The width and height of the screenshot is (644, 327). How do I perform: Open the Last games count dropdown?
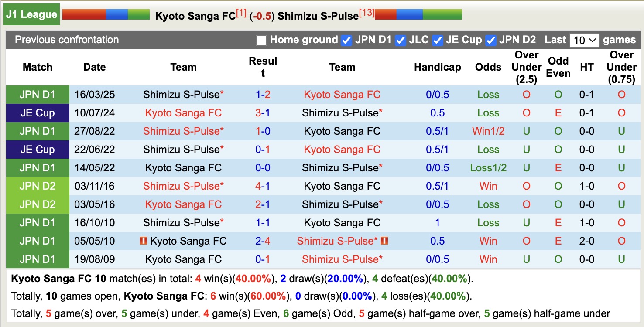(584, 40)
